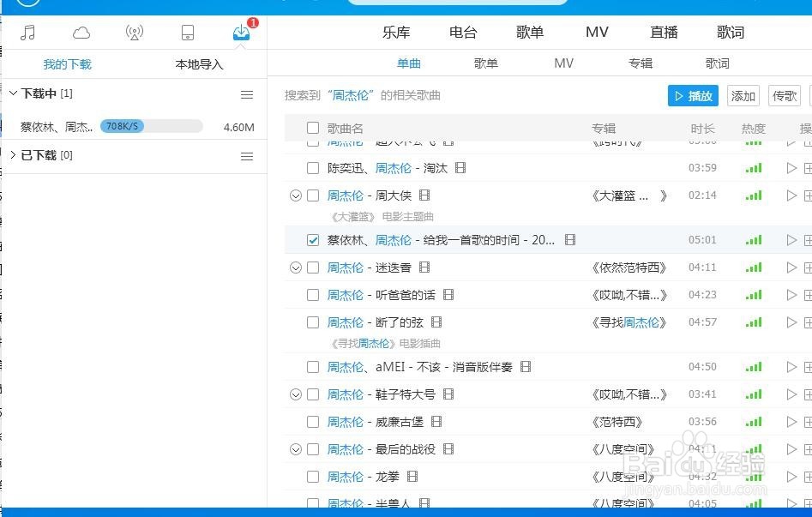The height and width of the screenshot is (517, 812).
Task: Expand the versions arrow beside 迷迭香
Action: (296, 268)
